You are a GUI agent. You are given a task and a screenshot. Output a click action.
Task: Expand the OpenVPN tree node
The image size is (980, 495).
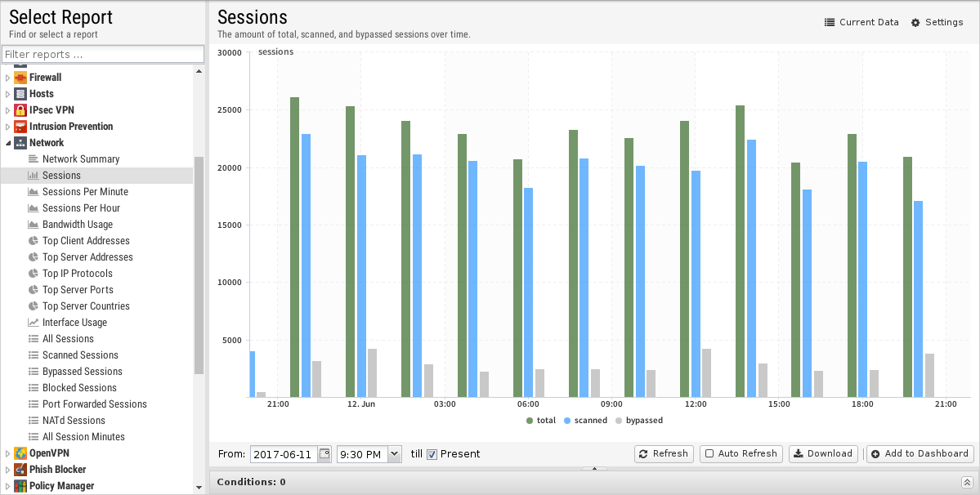coord(8,453)
